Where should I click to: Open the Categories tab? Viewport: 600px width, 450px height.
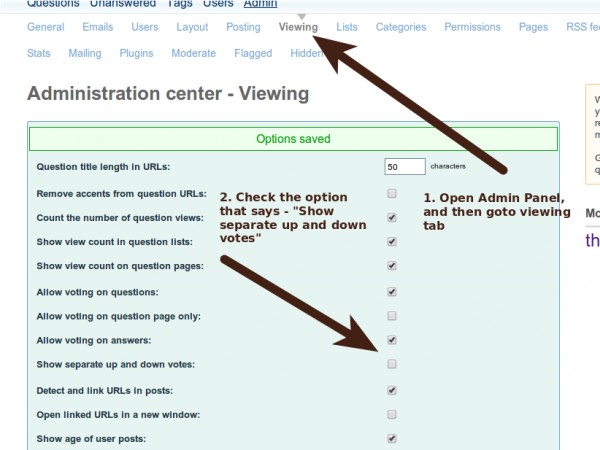[400, 27]
